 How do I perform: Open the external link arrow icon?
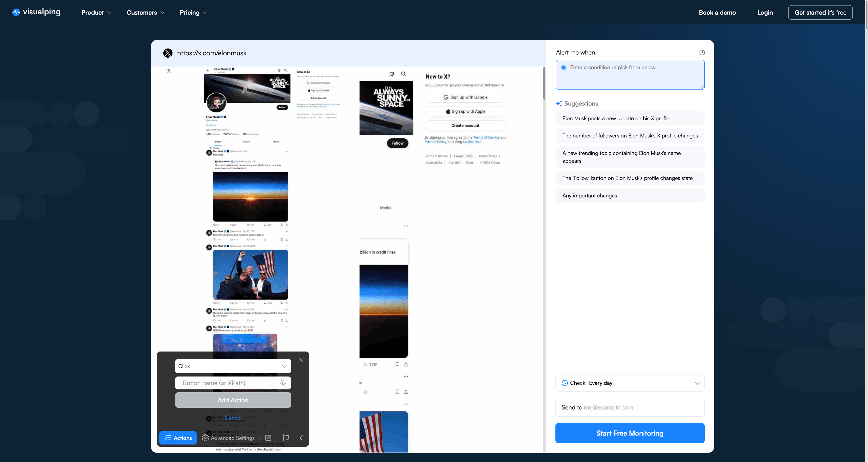(268, 438)
